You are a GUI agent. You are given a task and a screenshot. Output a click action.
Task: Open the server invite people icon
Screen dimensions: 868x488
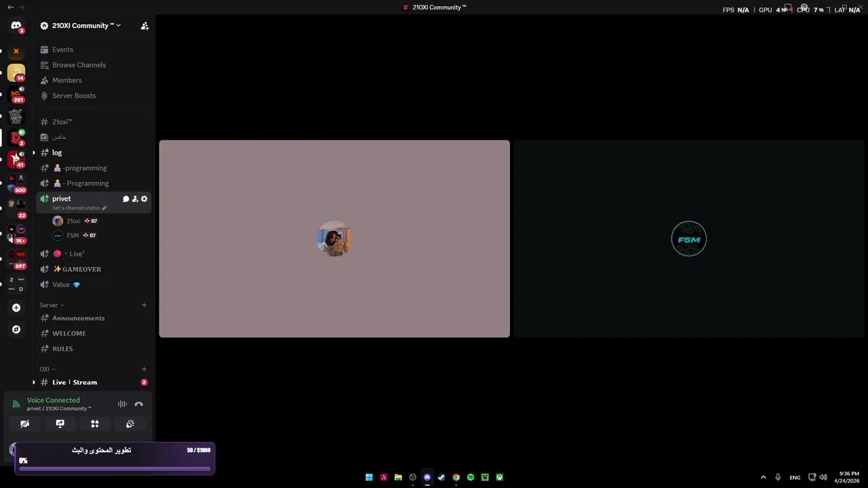(x=144, y=26)
